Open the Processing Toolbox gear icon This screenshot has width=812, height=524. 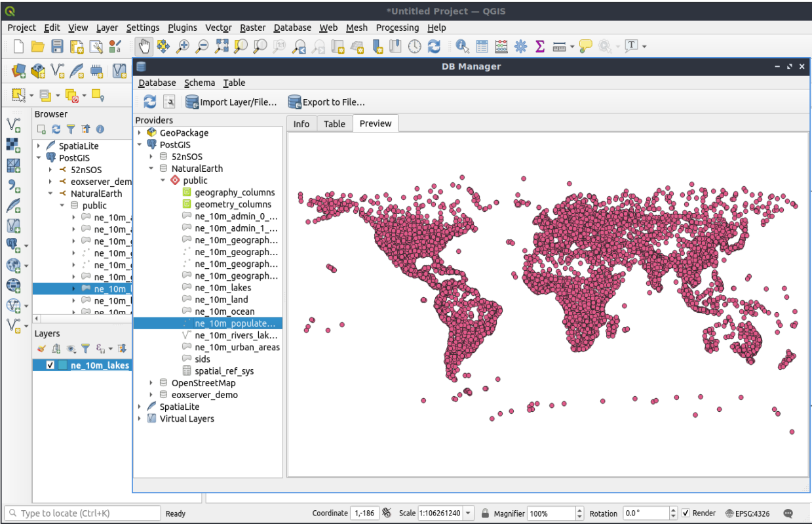[x=521, y=46]
